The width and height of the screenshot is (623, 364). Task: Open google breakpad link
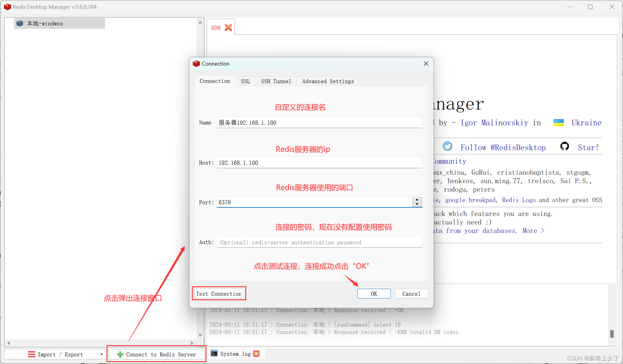[471, 200]
